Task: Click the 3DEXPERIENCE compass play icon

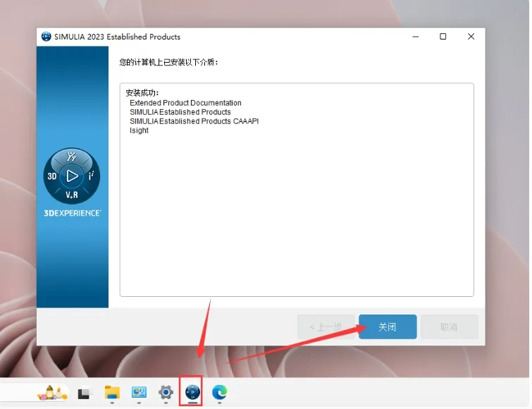Action: pyautogui.click(x=72, y=176)
